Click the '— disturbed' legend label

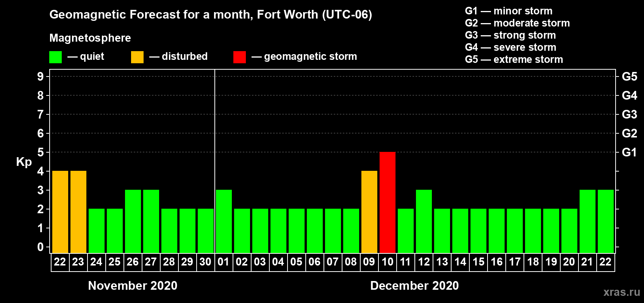pos(178,56)
